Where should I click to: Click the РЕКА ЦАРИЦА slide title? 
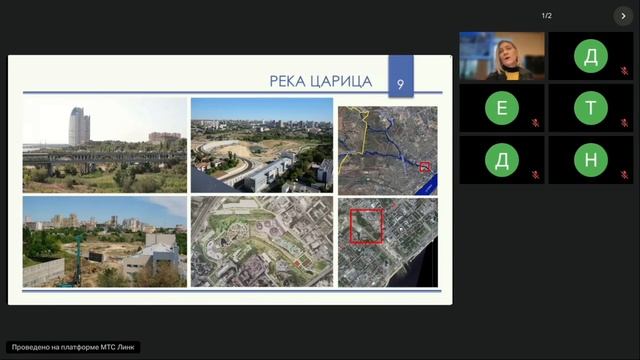[x=321, y=81]
